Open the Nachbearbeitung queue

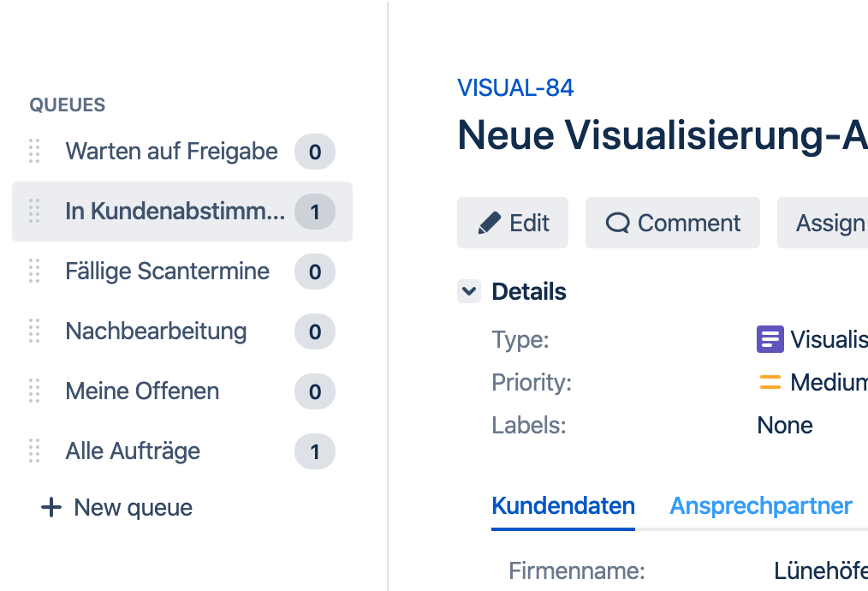(182, 331)
